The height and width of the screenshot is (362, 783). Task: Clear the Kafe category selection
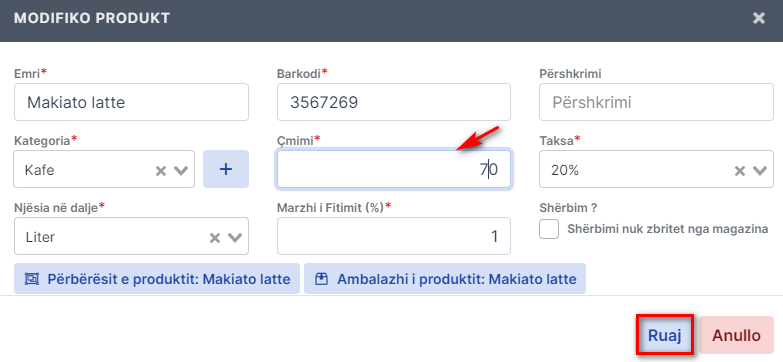160,171
